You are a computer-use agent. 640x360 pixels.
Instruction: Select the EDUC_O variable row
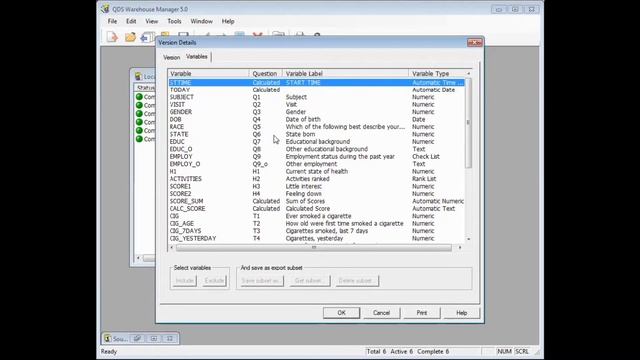tap(316, 149)
